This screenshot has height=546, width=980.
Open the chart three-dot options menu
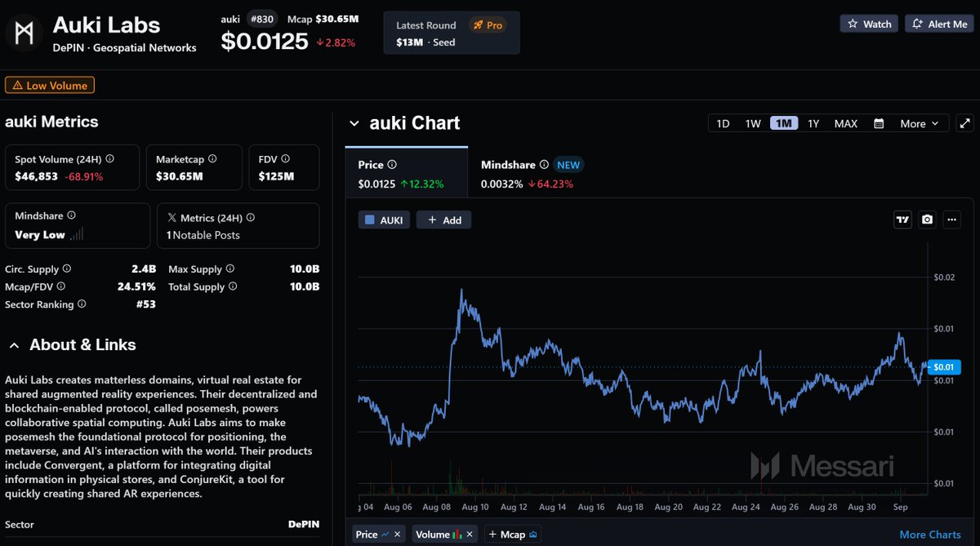tap(951, 220)
